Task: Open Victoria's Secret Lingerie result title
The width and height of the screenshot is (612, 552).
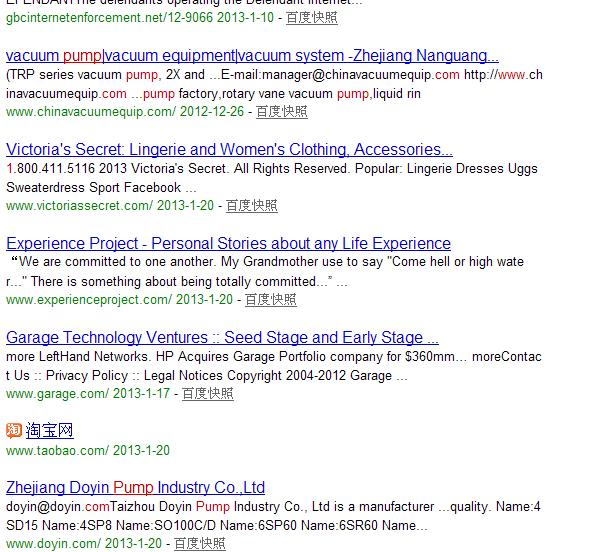Action: coord(230,150)
